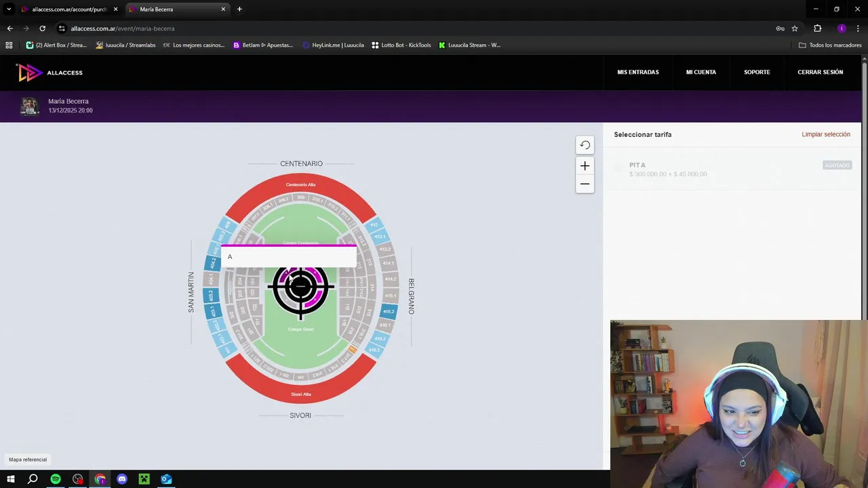Viewport: 868px width, 488px height.
Task: Open the Lotto Bot KickTools bookmark
Action: pos(401,45)
